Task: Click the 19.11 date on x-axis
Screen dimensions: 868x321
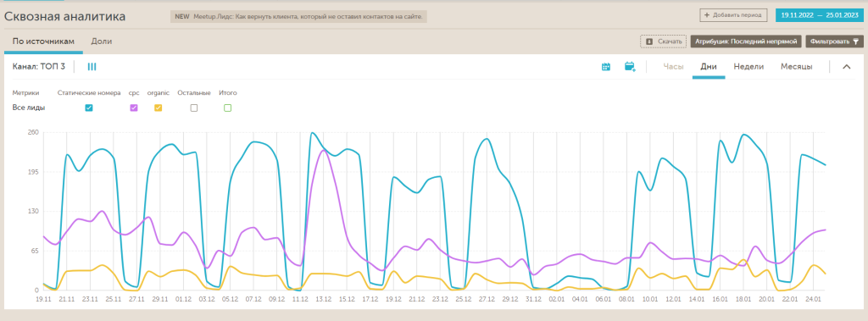Action: pyautogui.click(x=43, y=299)
